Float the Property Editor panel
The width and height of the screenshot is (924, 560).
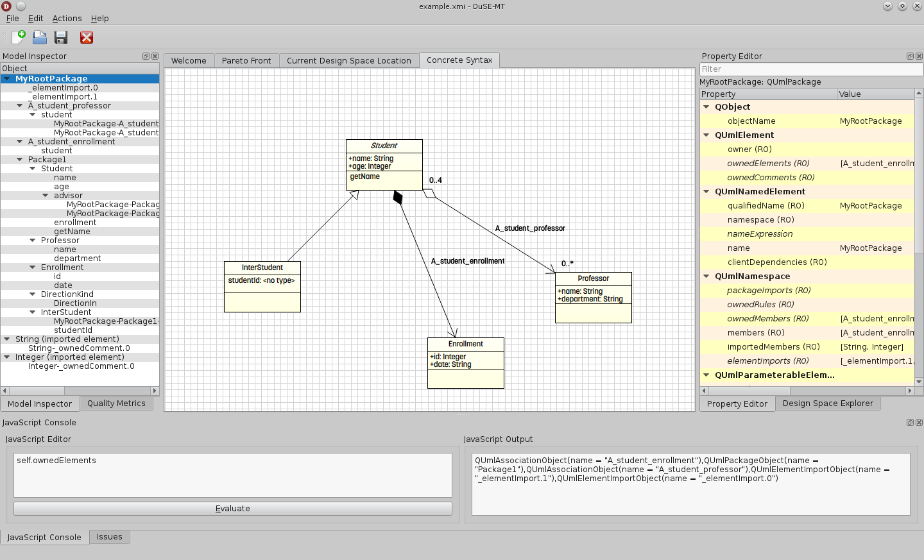[910, 56]
